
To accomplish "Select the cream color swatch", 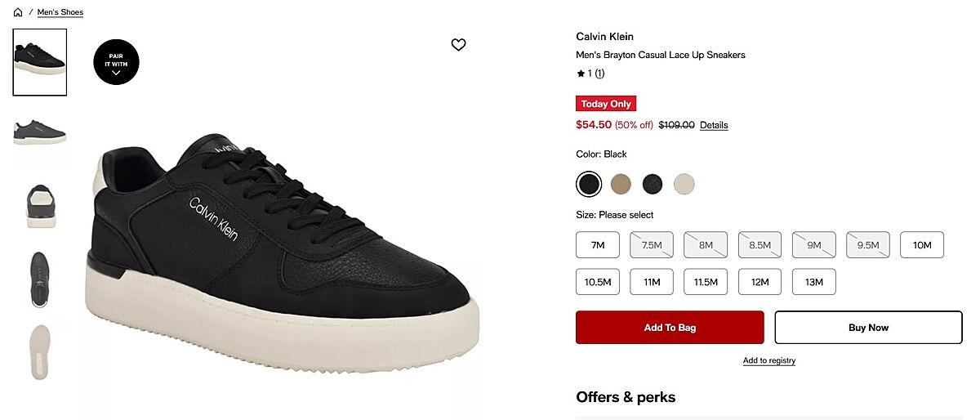I will click(x=684, y=184).
